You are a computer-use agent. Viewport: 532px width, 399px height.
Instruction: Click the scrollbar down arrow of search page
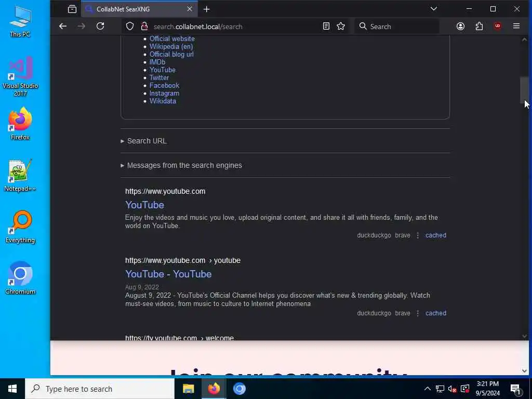pyautogui.click(x=525, y=336)
